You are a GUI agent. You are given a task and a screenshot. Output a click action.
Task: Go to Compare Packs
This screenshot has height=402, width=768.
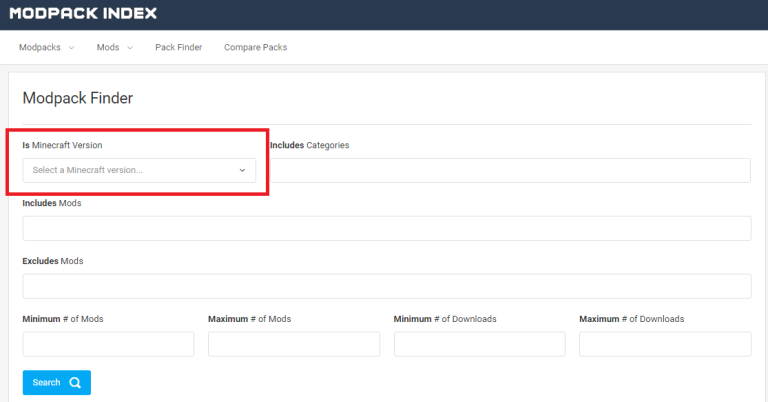pyautogui.click(x=256, y=47)
